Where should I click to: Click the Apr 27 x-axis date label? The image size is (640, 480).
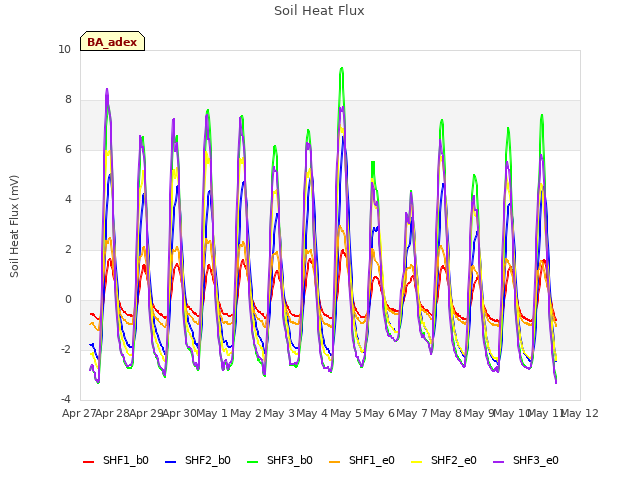coord(79,413)
